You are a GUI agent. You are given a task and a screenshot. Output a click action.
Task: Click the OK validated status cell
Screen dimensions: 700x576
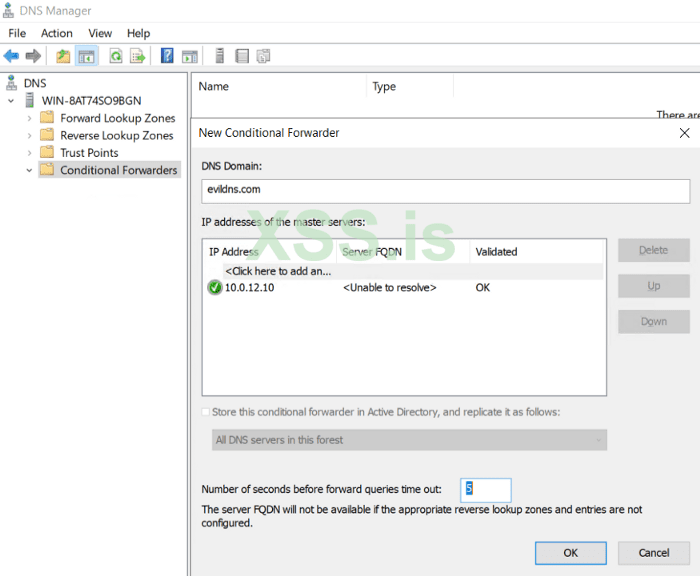(x=483, y=288)
